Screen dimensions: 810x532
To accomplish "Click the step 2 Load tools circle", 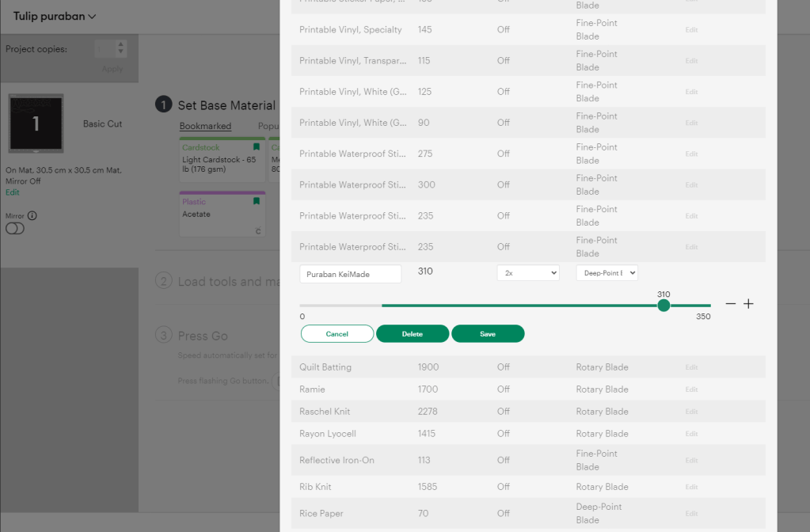I will coord(163,281).
